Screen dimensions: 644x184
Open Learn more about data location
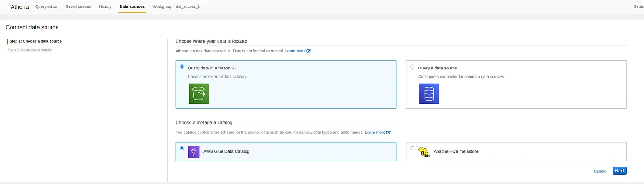(295, 51)
